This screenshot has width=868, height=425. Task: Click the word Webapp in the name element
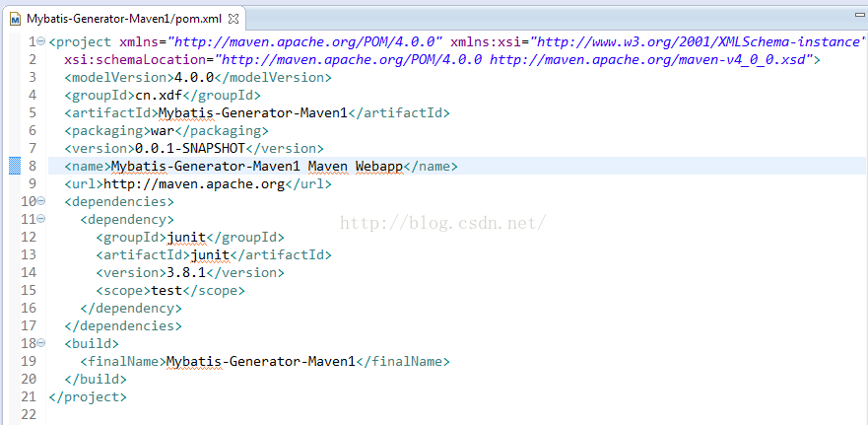(x=379, y=166)
